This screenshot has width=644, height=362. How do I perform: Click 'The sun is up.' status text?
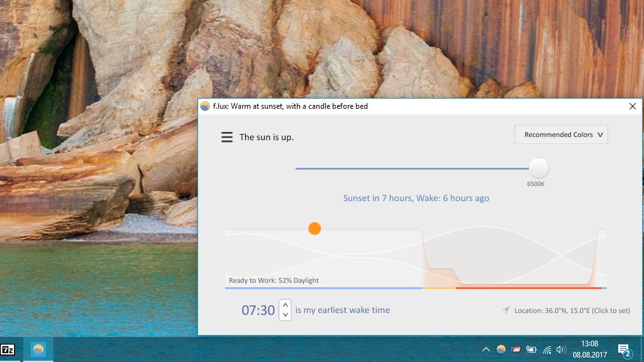pos(267,137)
